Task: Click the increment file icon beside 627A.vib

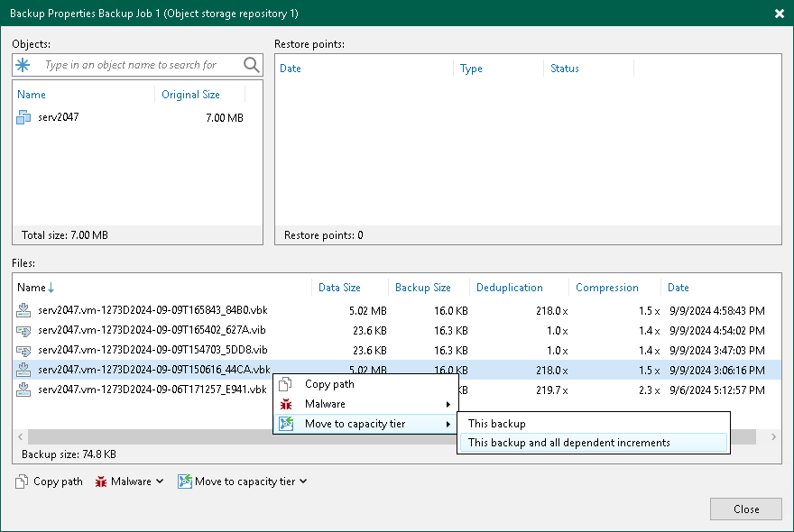Action: tap(24, 330)
